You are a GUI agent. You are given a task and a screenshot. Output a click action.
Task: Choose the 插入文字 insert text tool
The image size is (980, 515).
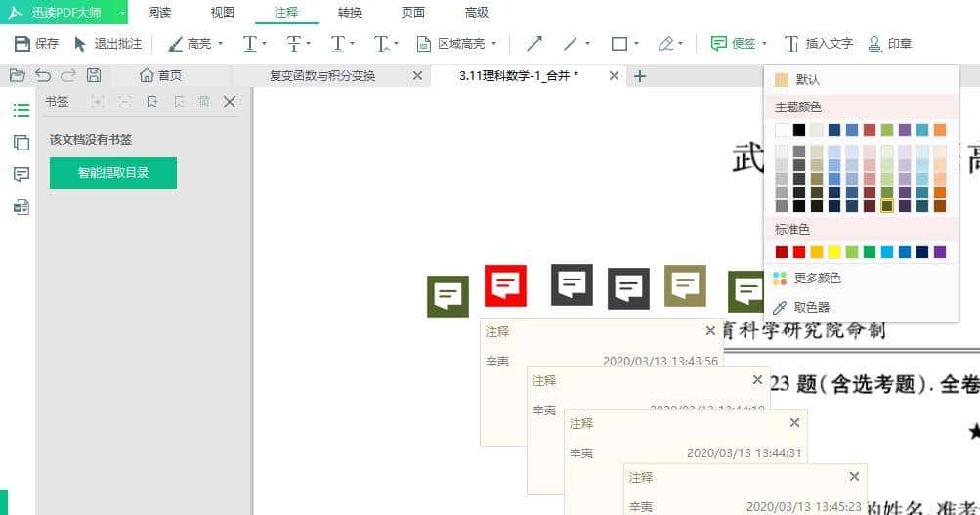(819, 44)
